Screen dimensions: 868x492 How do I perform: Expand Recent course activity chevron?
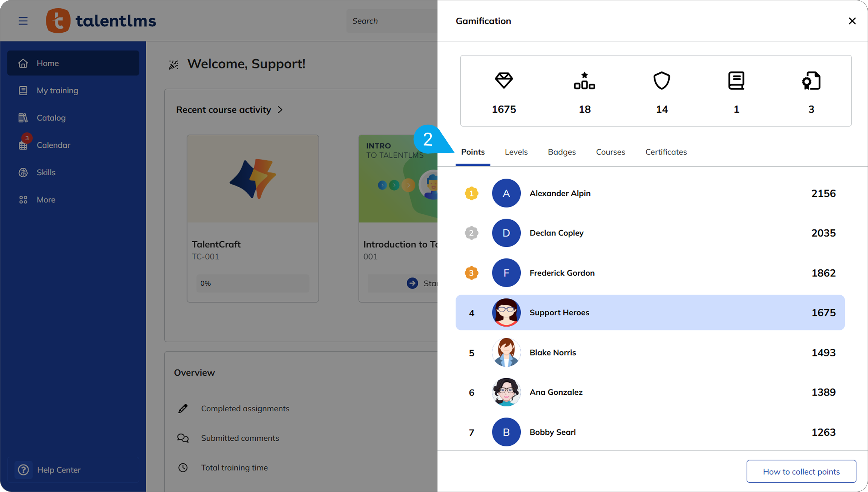280,110
